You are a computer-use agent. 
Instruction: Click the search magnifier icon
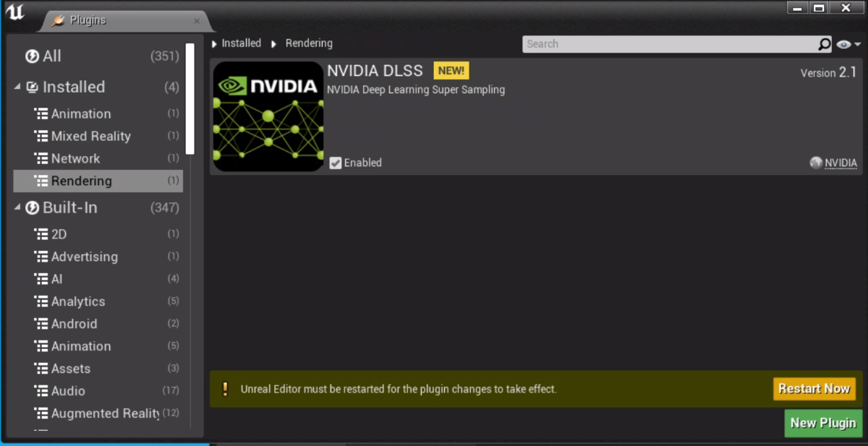click(824, 44)
